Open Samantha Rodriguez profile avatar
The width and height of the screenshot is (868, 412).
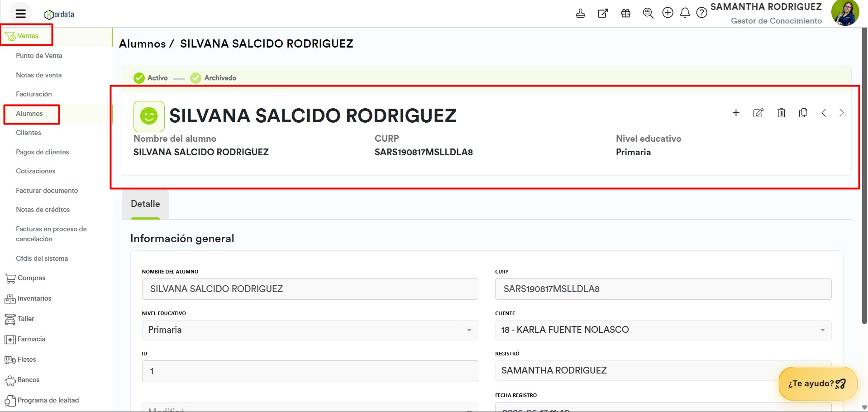pyautogui.click(x=845, y=13)
